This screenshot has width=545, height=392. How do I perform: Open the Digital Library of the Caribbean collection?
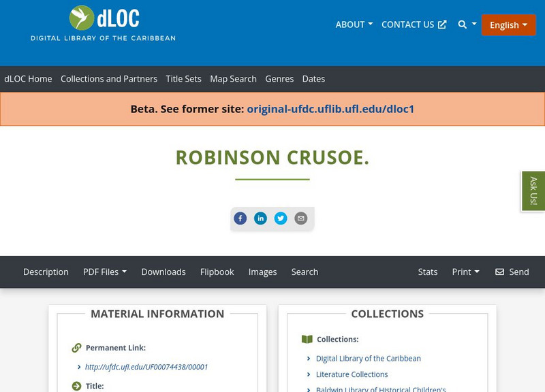(x=367, y=358)
